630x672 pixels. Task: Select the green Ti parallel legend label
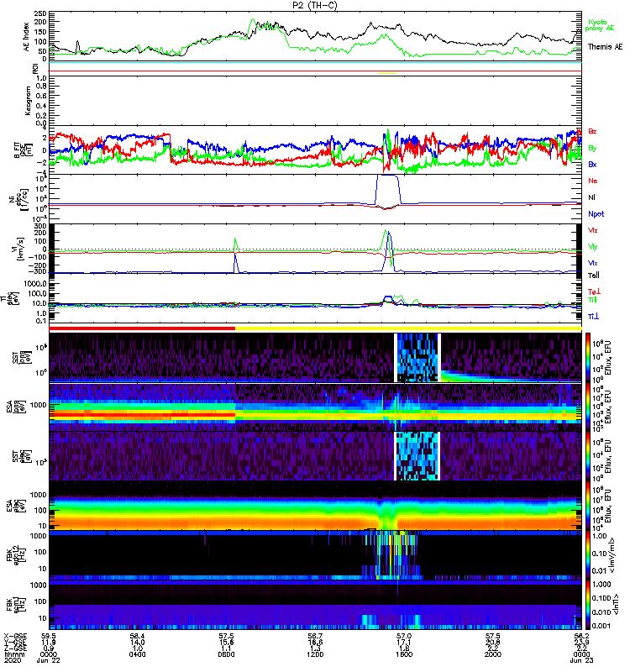[x=592, y=300]
